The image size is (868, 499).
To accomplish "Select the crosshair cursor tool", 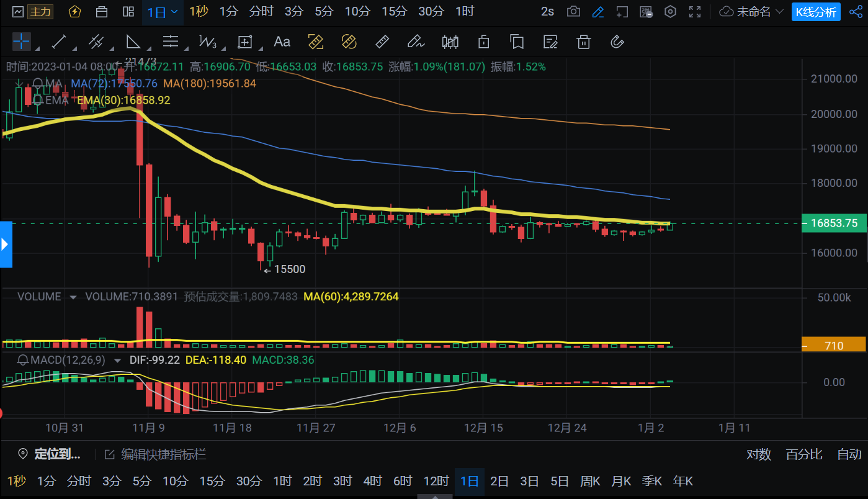I will (21, 42).
